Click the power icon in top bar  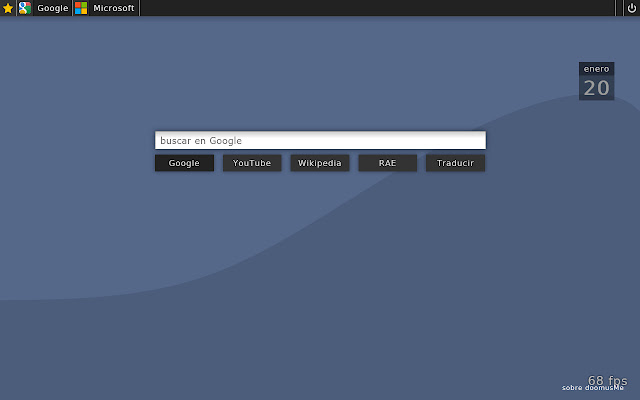tap(631, 8)
